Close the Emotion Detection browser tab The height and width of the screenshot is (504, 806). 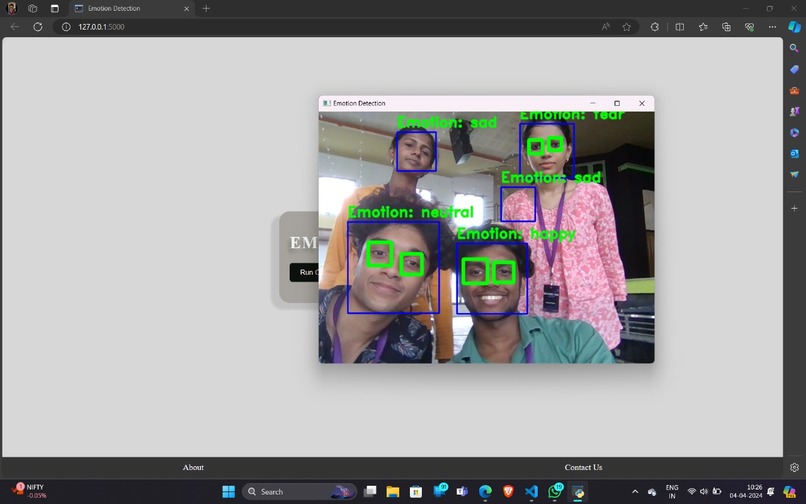(x=187, y=9)
